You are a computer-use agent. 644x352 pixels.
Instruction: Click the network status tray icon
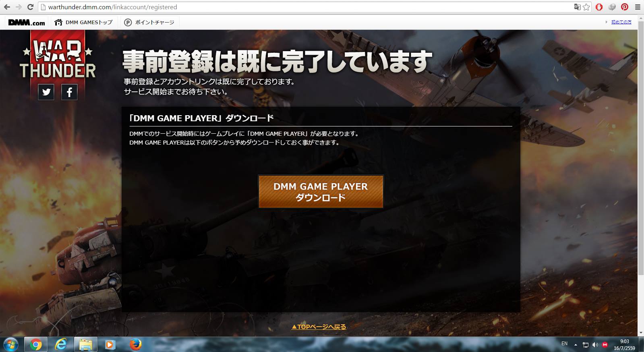(x=586, y=345)
